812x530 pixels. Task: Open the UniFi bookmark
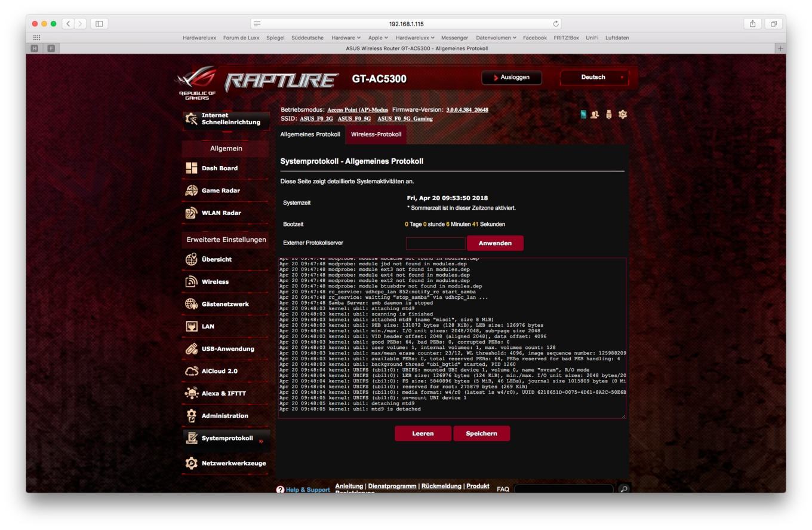[592, 38]
